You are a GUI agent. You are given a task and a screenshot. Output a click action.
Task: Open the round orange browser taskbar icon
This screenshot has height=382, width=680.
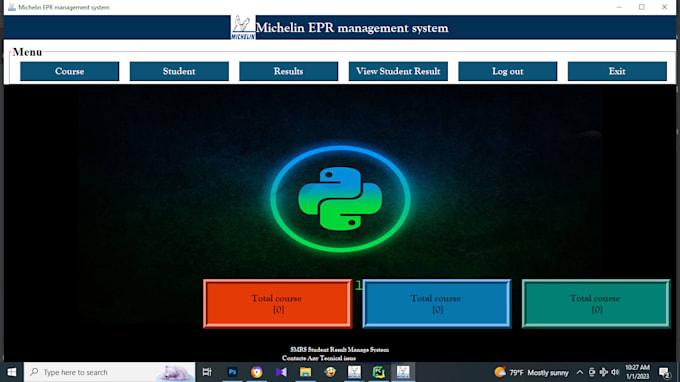[257, 372]
